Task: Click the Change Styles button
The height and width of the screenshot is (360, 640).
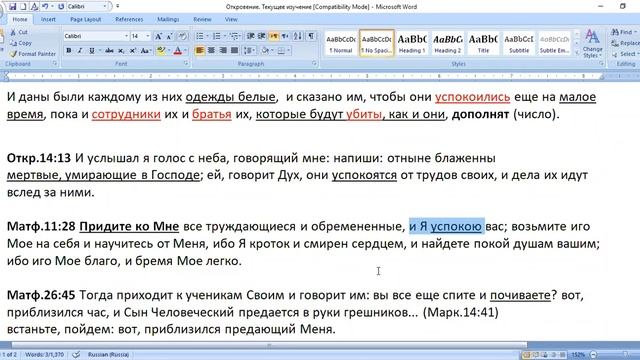Action: point(593,44)
